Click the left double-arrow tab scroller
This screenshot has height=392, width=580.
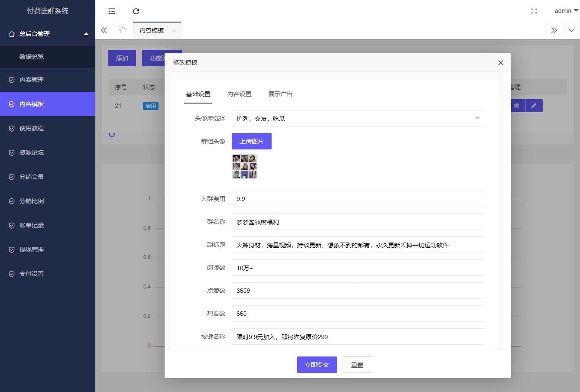[104, 30]
